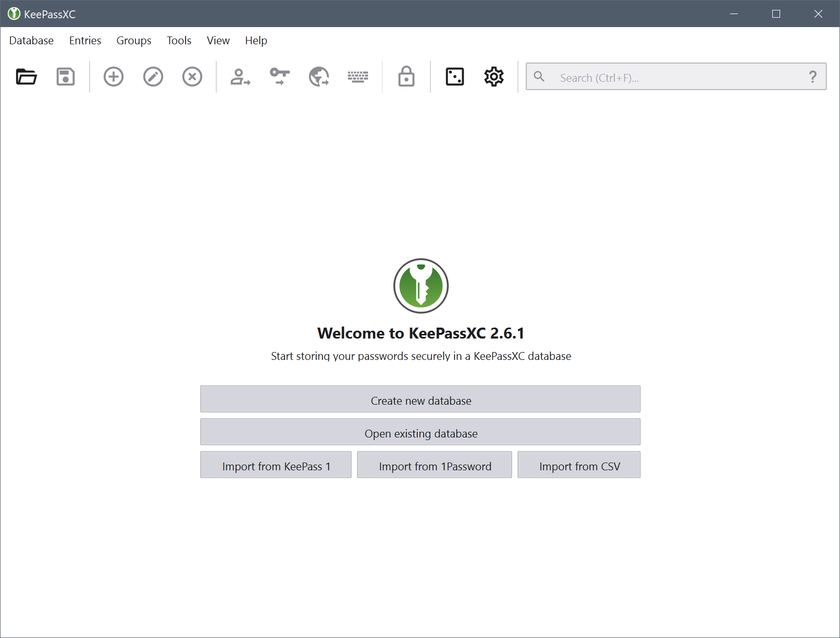Viewport: 840px width, 638px height.
Task: Click the KeePassXC logo in the title bar
Action: pyautogui.click(x=14, y=14)
